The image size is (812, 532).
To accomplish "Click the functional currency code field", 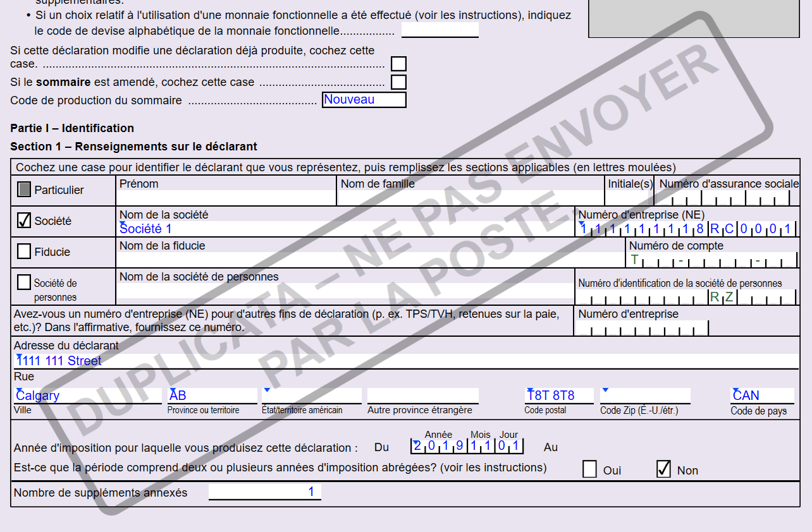I will tap(440, 30).
